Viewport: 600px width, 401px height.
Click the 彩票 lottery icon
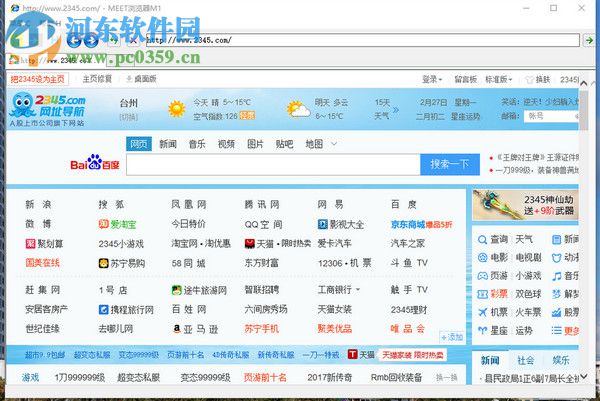click(482, 294)
